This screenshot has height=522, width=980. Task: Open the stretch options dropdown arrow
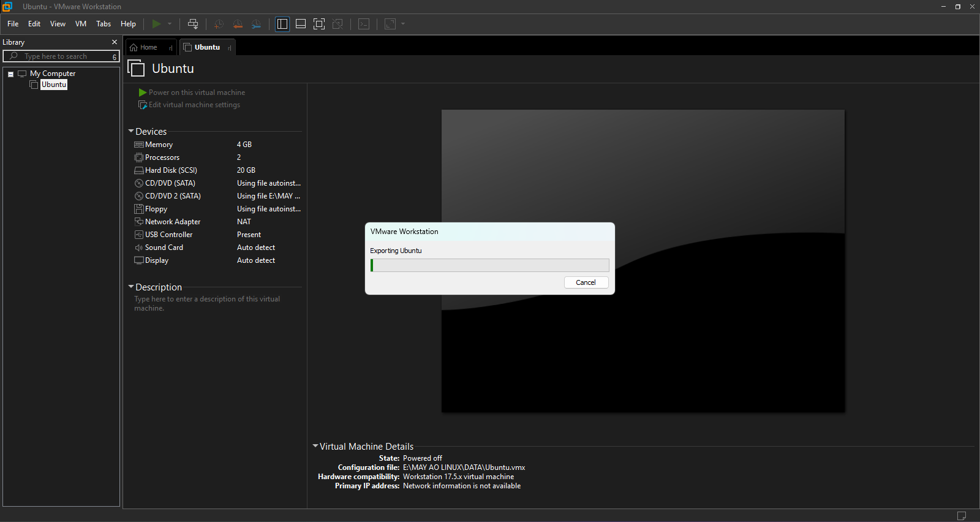[x=403, y=24]
